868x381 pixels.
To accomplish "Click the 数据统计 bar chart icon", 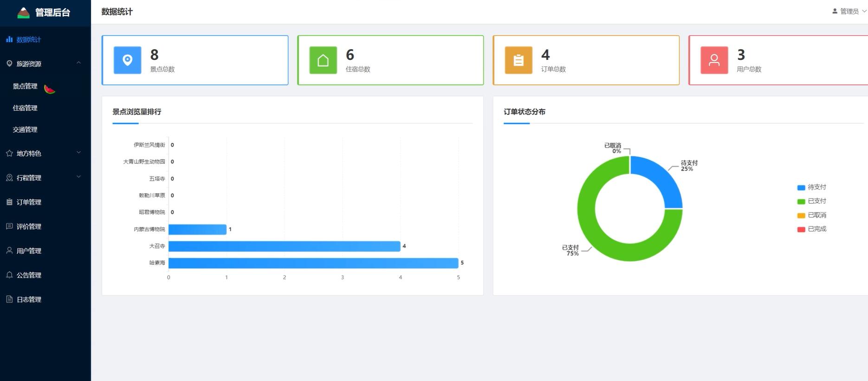I will click(9, 39).
